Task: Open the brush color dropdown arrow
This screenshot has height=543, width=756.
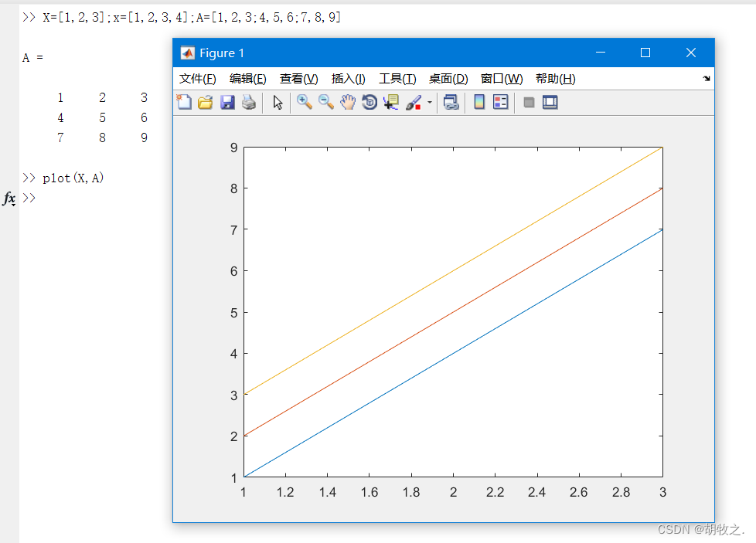Action: click(430, 102)
